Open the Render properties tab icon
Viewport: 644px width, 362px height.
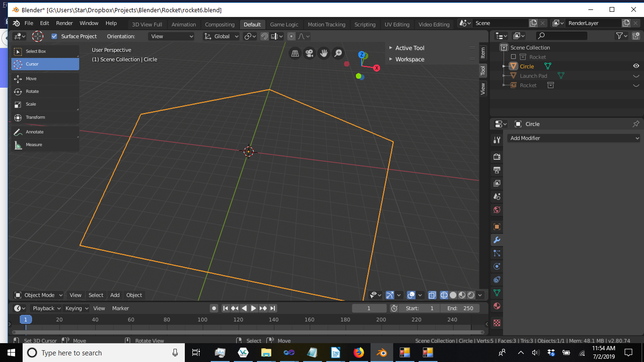click(496, 156)
